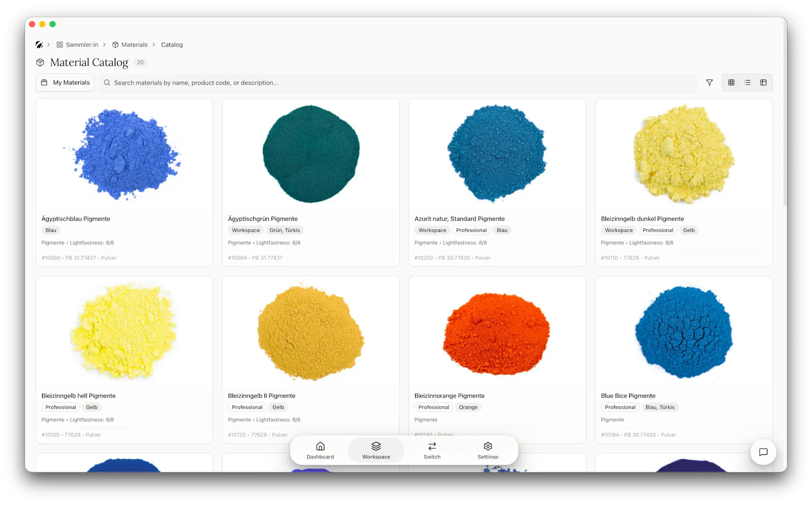Click the #10100 product code line
The height and width of the screenshot is (505, 812).
tap(71, 435)
